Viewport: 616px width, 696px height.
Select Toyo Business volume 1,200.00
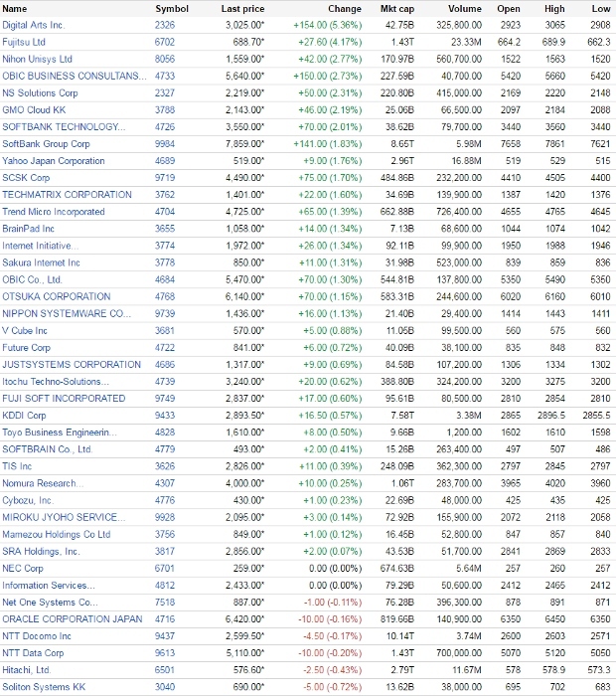[x=464, y=433]
